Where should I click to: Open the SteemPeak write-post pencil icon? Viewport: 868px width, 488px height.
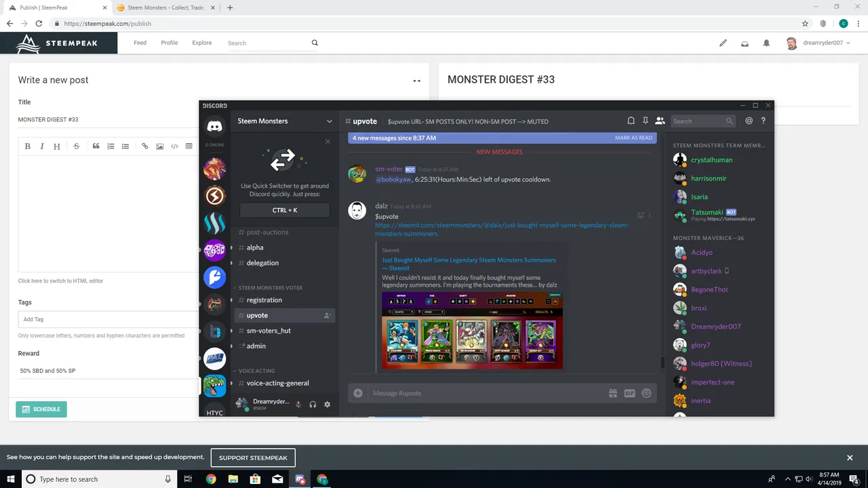coord(723,43)
